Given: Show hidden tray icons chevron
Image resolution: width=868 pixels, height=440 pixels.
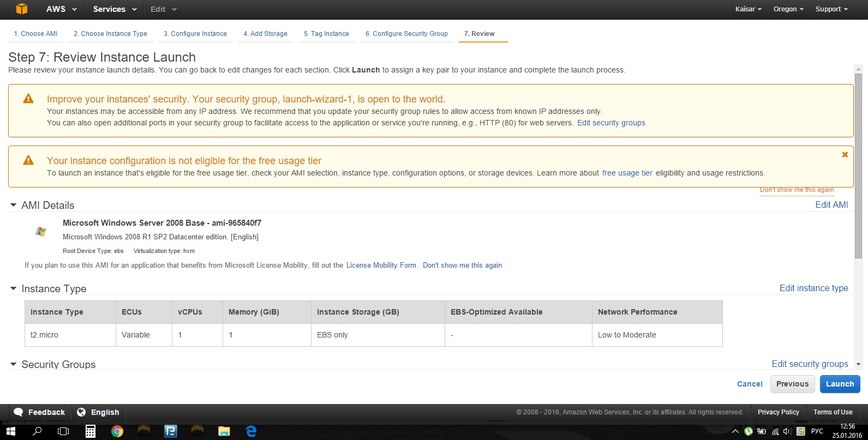Looking at the screenshot, I should click(x=735, y=432).
